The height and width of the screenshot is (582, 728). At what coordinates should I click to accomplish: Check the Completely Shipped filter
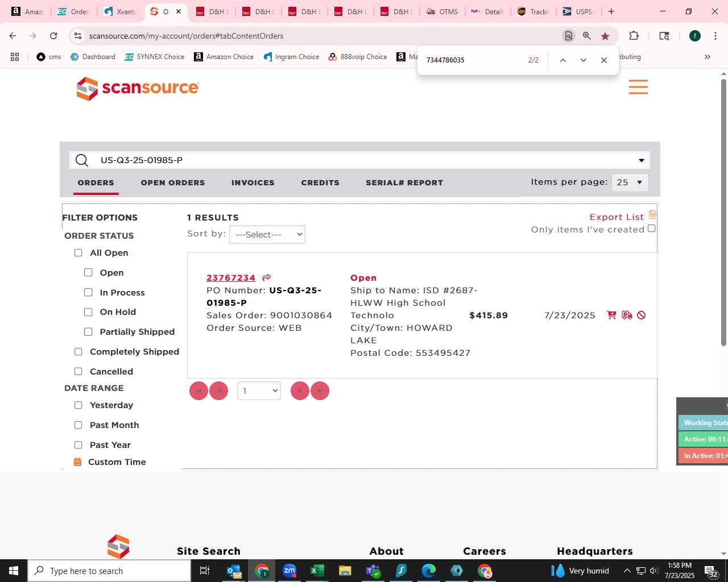click(x=78, y=352)
